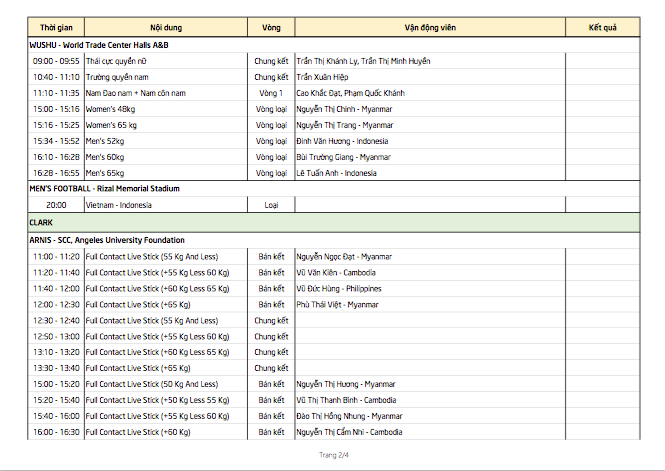Select the 'Vận động viên' column header
This screenshot has width=665, height=471.
pyautogui.click(x=429, y=28)
